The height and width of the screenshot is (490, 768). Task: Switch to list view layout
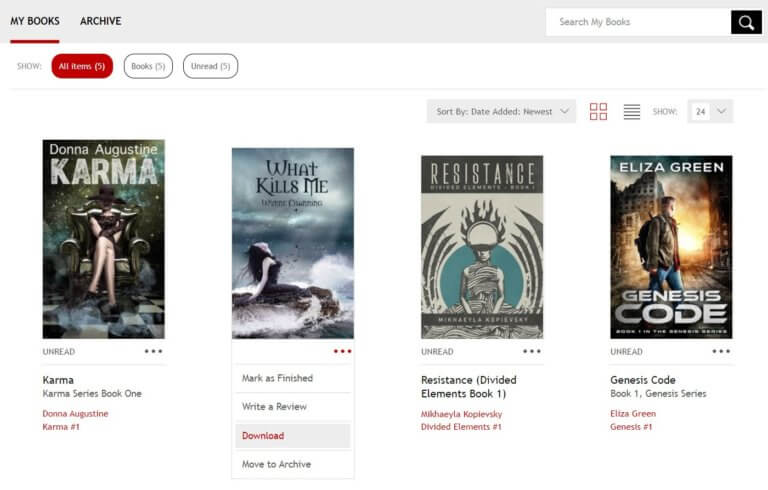click(x=632, y=112)
